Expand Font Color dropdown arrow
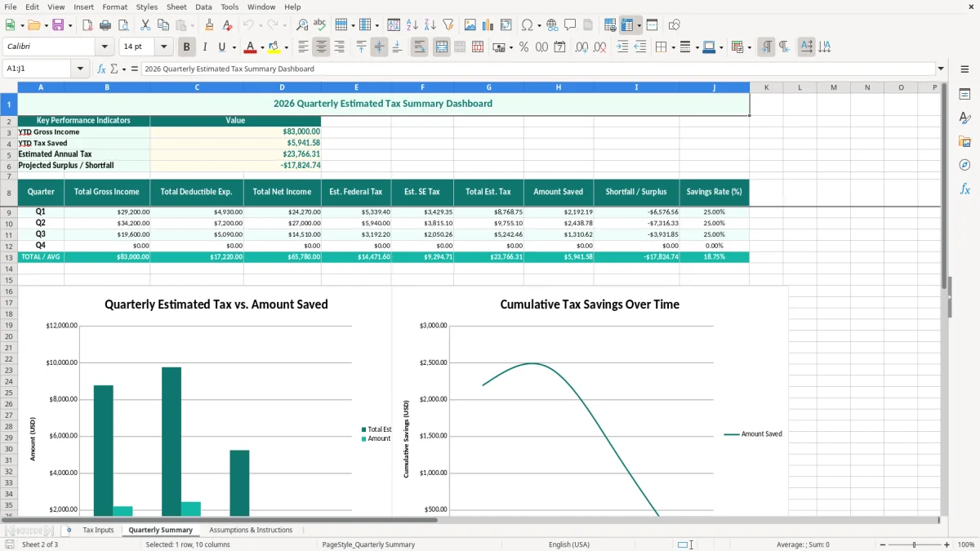Image resolution: width=980 pixels, height=551 pixels. 261,47
